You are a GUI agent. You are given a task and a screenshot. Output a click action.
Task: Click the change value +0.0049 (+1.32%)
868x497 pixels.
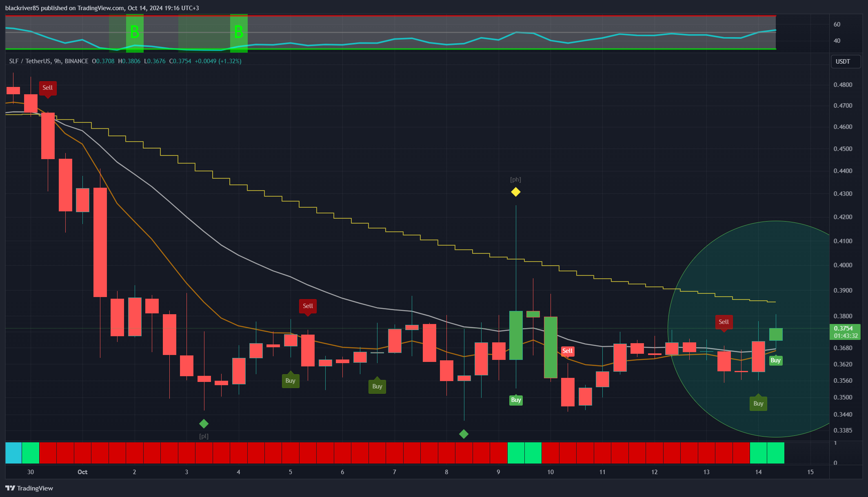point(218,61)
